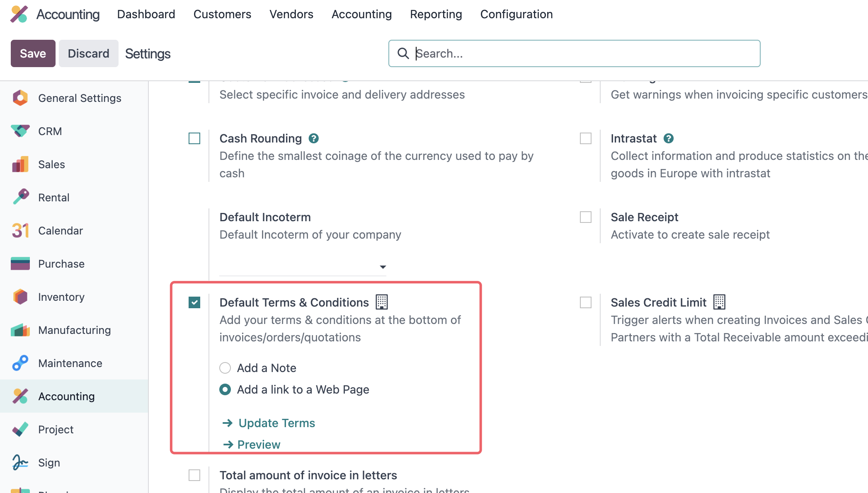
Task: Select Add a link to a Web Page
Action: coord(225,389)
